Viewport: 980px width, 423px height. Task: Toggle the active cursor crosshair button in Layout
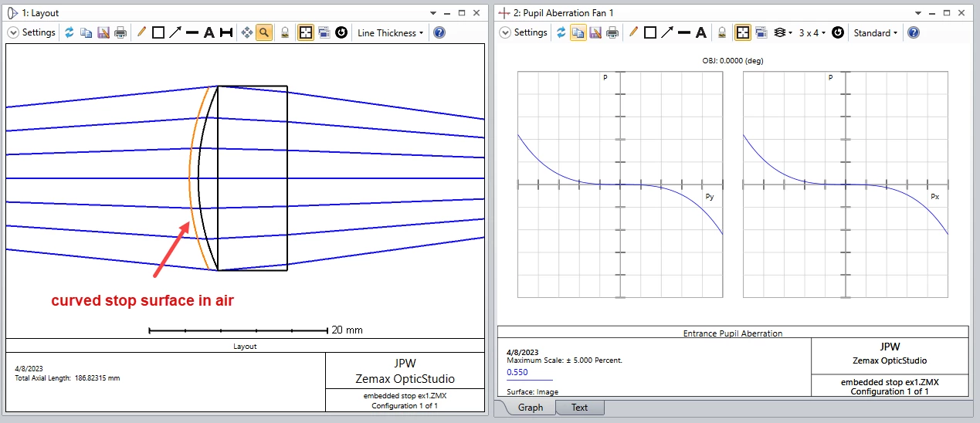pos(306,32)
